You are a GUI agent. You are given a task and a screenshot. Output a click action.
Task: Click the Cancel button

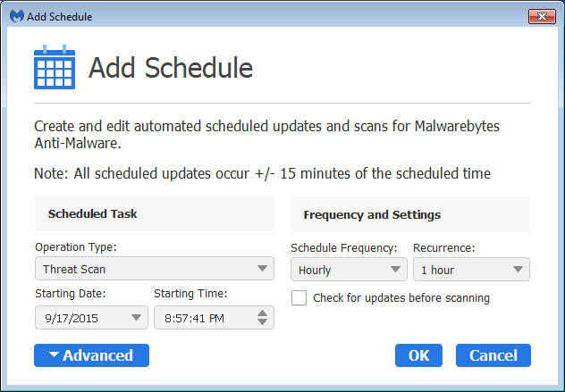pos(493,355)
